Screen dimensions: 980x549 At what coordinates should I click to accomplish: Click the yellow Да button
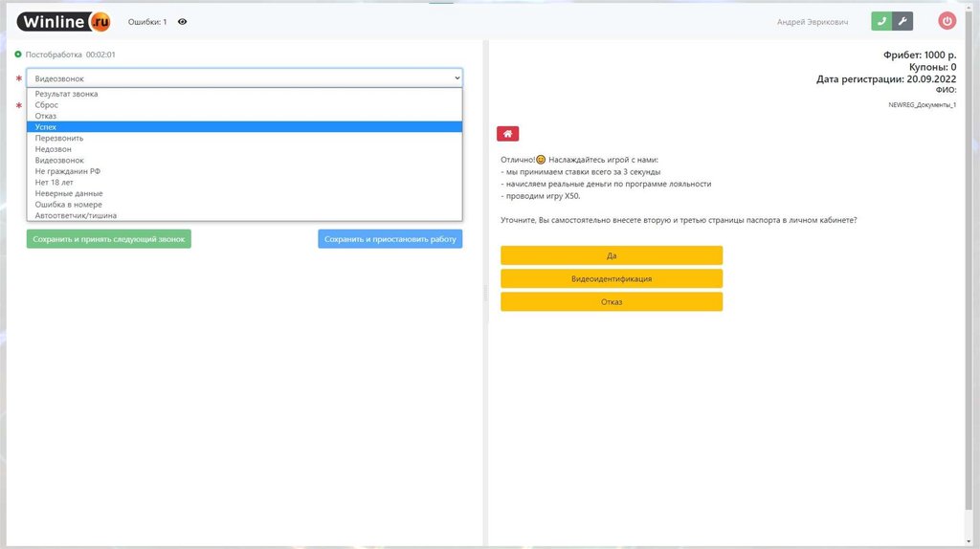pos(611,255)
